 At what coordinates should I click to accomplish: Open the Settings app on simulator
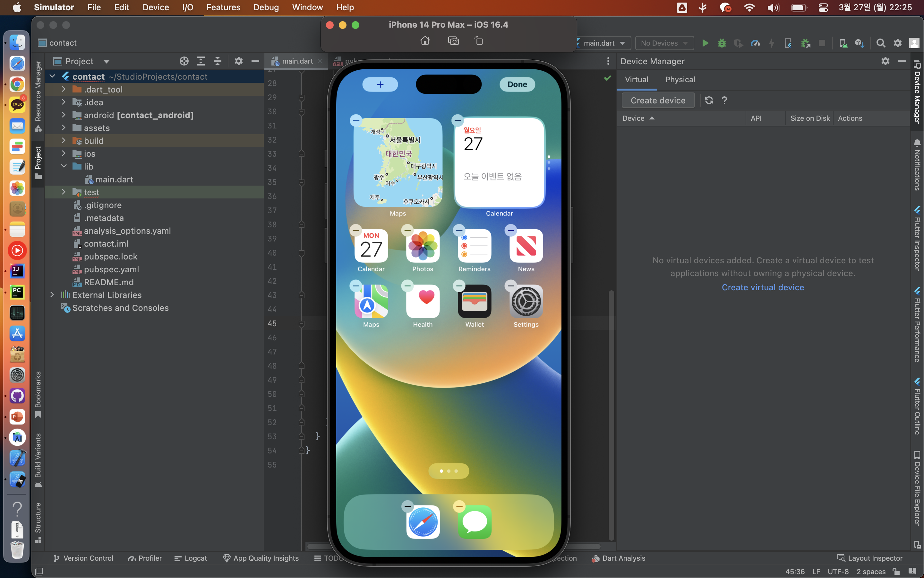click(x=526, y=302)
